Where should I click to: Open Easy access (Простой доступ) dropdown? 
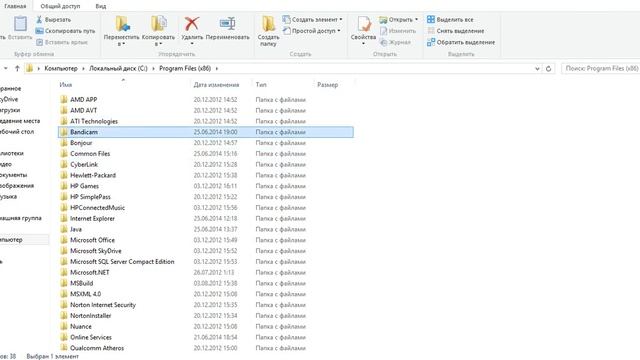coord(311,31)
